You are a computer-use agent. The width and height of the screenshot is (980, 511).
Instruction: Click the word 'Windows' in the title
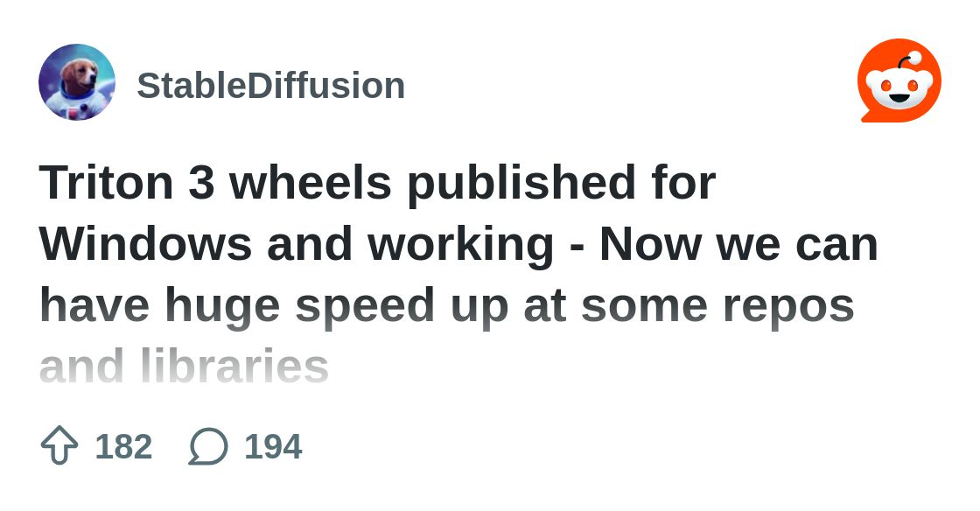(x=146, y=244)
